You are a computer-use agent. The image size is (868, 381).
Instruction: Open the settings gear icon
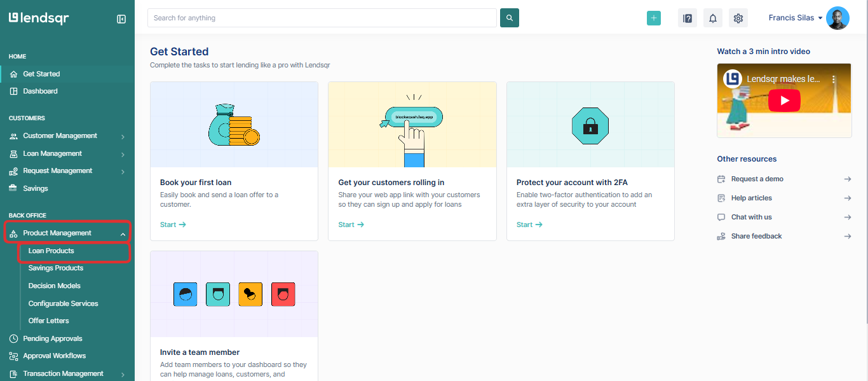tap(738, 18)
